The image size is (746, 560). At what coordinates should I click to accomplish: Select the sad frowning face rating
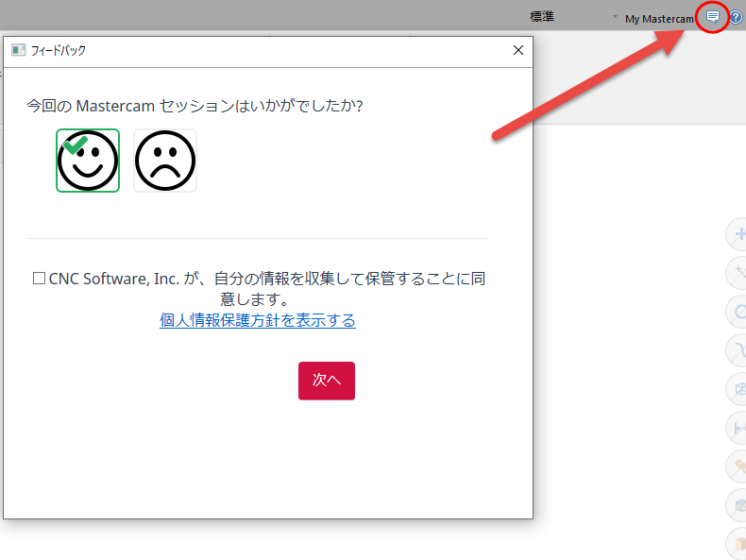pyautogui.click(x=165, y=161)
